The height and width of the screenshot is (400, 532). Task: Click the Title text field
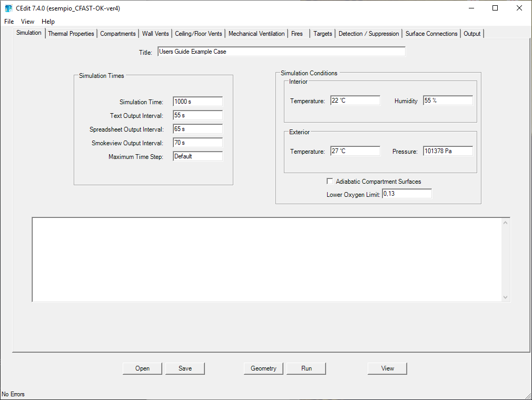281,52
